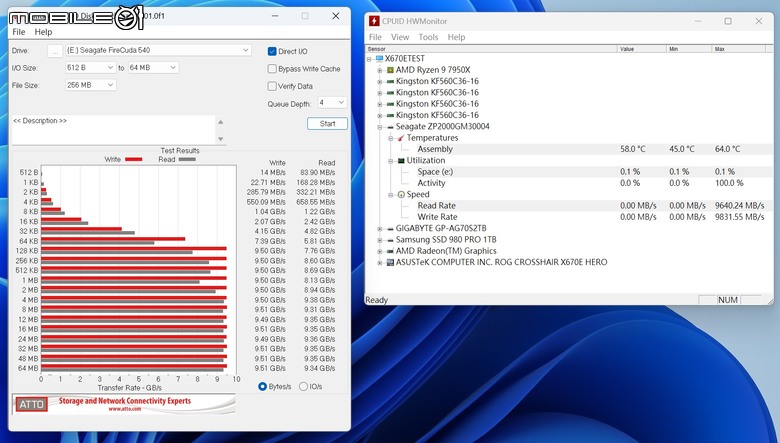The height and width of the screenshot is (443, 780).
Task: Enable the Verify Data checkbox
Action: tap(272, 86)
